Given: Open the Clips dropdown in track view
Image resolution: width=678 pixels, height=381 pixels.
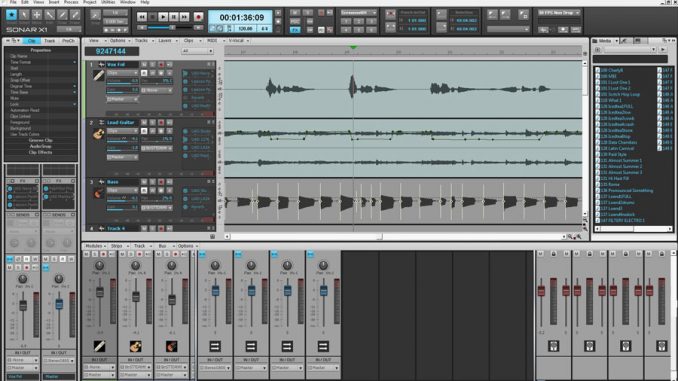Looking at the screenshot, I should (x=191, y=41).
